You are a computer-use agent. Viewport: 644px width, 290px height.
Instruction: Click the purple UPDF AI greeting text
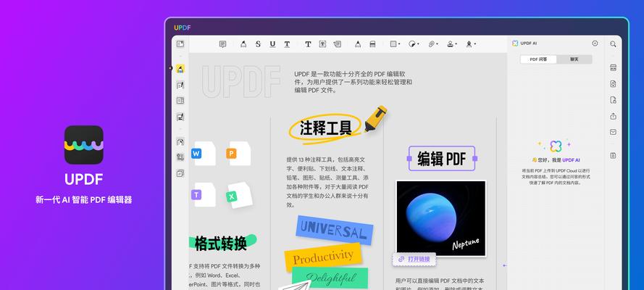[571, 160]
